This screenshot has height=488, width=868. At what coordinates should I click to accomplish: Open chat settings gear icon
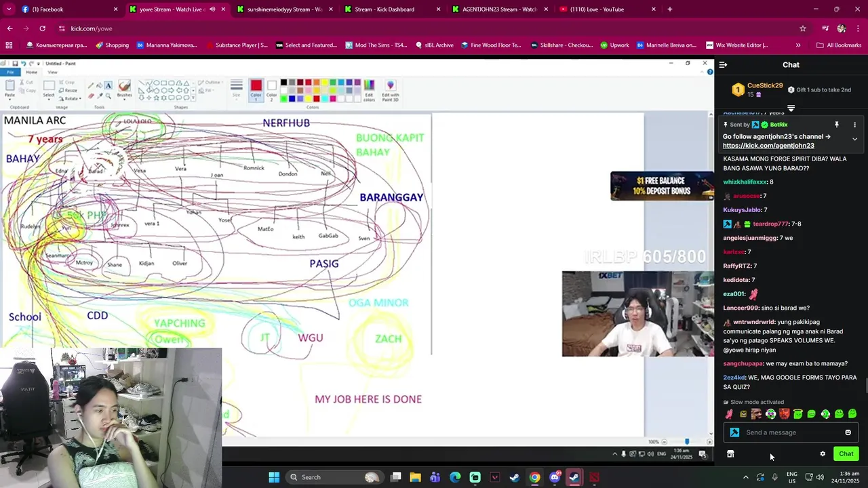coord(823,454)
